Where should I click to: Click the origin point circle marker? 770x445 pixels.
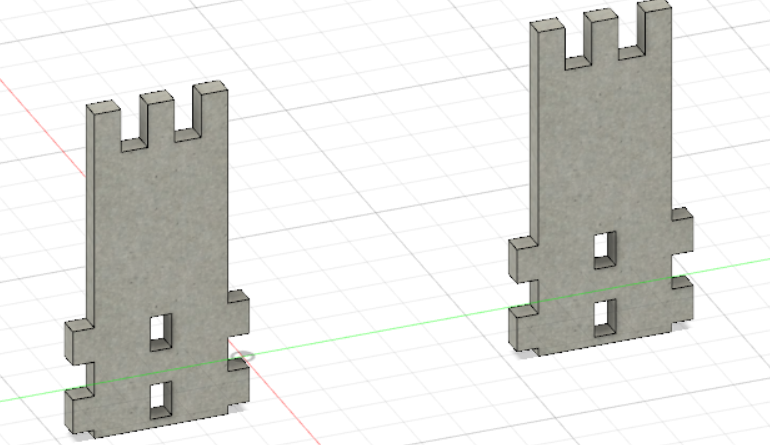point(243,356)
